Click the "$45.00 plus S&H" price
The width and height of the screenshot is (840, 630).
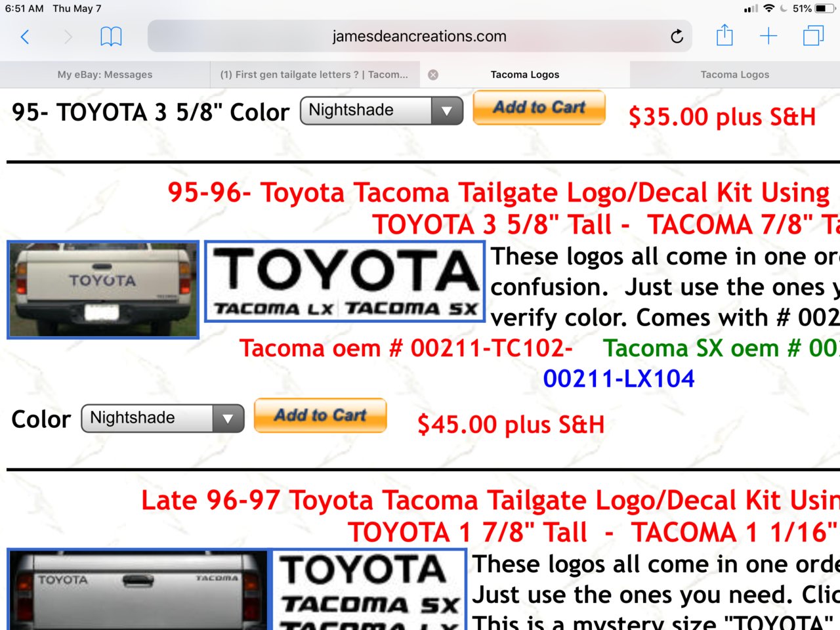coord(511,425)
